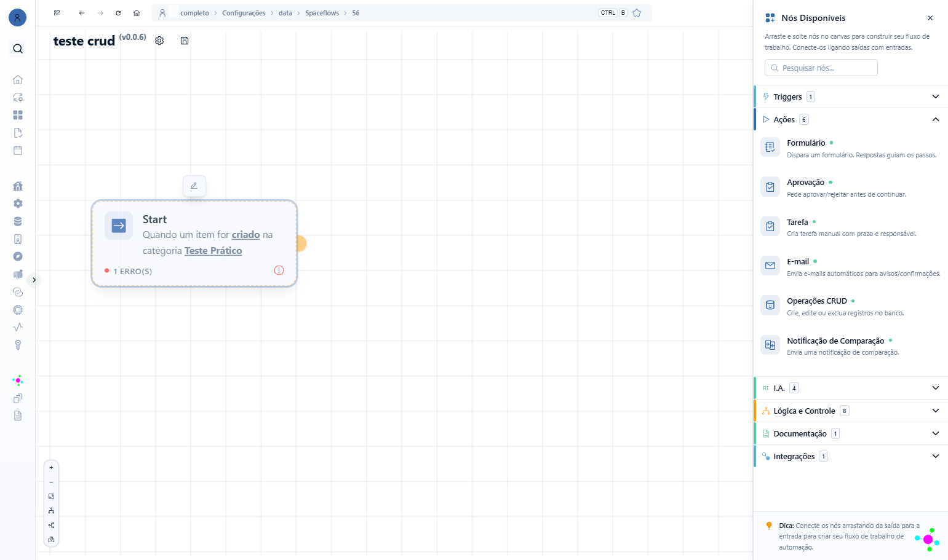
Task: Open the chip processor icon in sidebar
Action: tap(18, 310)
